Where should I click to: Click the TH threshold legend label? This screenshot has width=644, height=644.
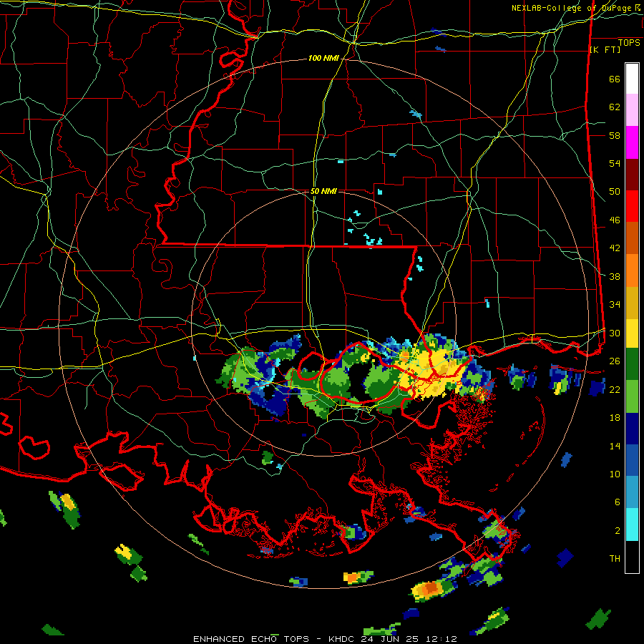coord(615,558)
